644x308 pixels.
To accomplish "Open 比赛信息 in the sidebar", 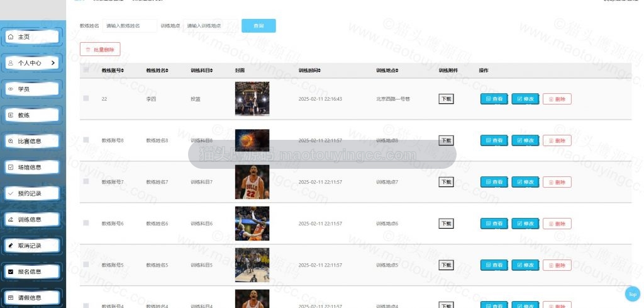I will pos(32,141).
